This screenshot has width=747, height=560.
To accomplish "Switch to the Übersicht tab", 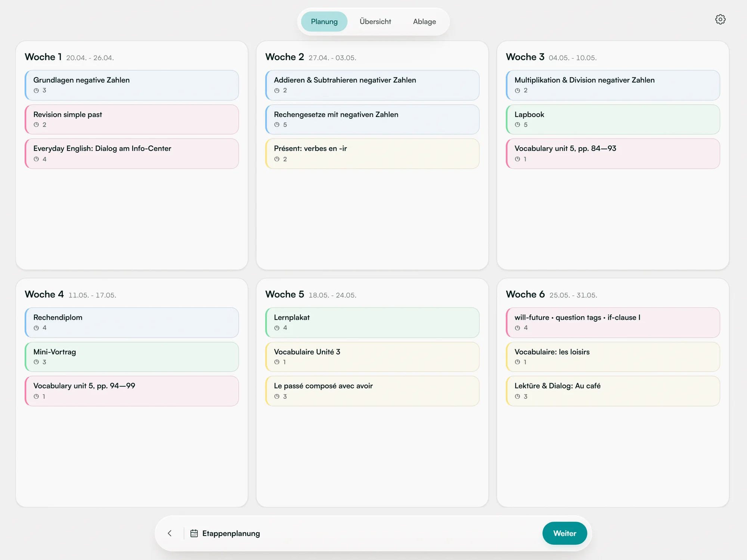I will pos(375,22).
